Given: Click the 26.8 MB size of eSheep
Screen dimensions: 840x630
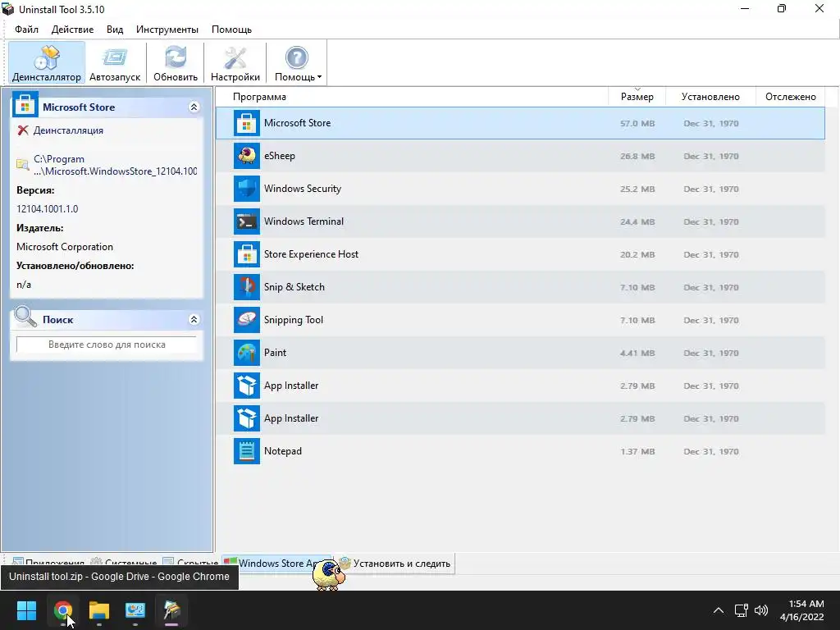Looking at the screenshot, I should coord(637,157).
